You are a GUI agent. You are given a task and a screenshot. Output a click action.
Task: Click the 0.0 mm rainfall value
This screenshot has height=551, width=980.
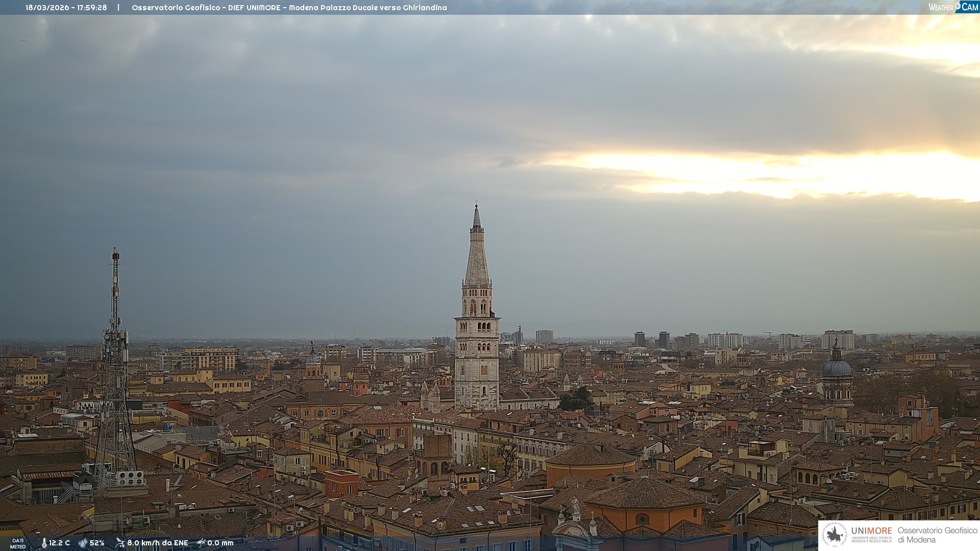(220, 543)
